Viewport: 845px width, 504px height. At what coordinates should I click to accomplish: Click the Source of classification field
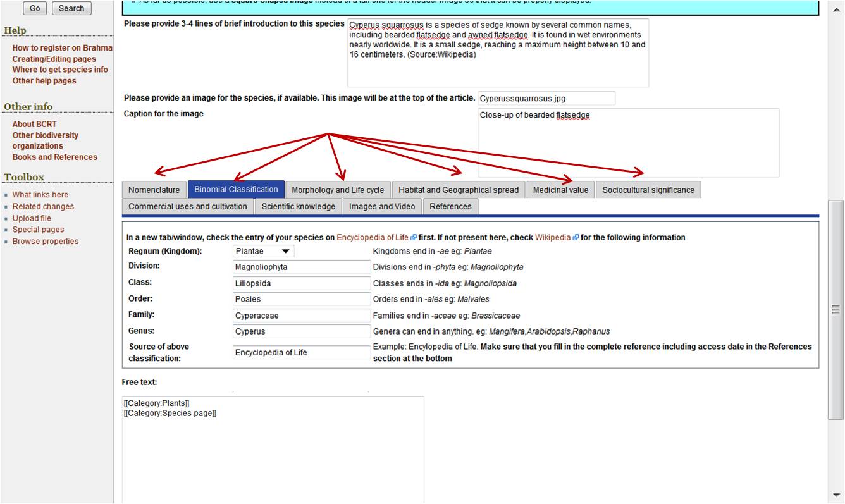(x=302, y=352)
